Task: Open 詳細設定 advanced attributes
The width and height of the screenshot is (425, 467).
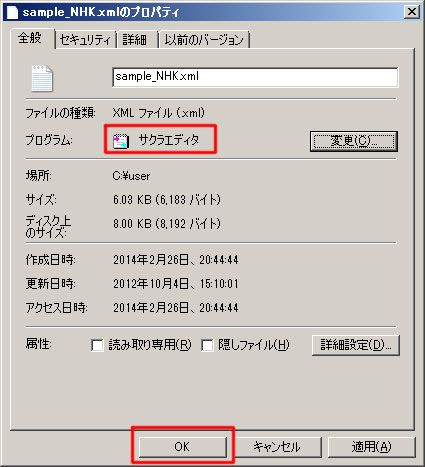Action: point(356,345)
